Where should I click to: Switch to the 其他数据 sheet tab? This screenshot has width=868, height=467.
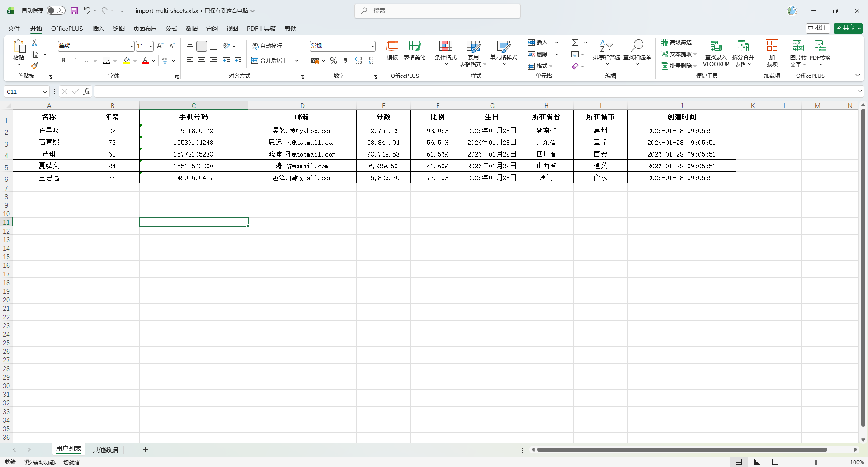point(105,450)
